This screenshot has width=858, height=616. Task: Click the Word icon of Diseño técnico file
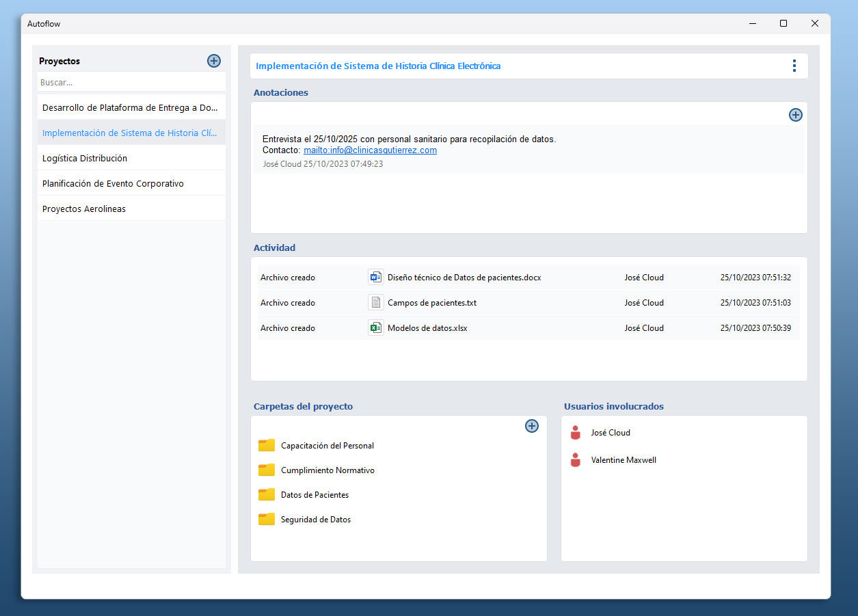click(x=375, y=278)
